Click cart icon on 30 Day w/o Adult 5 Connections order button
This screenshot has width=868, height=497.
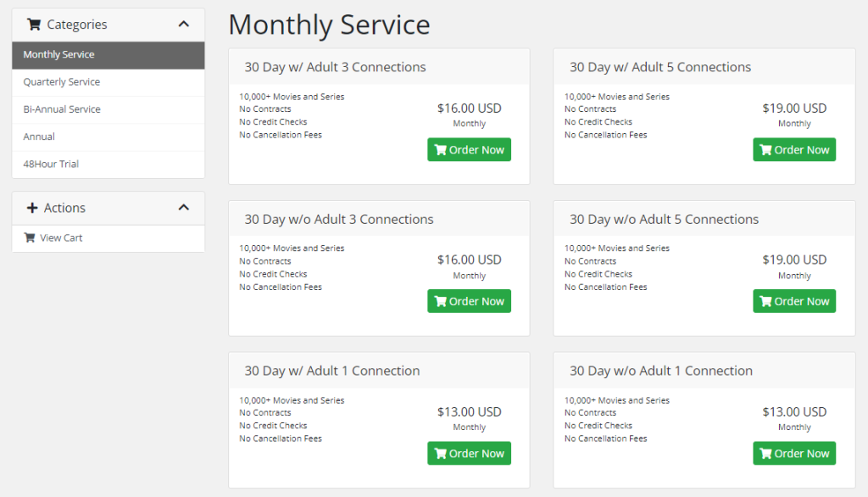pyautogui.click(x=765, y=302)
